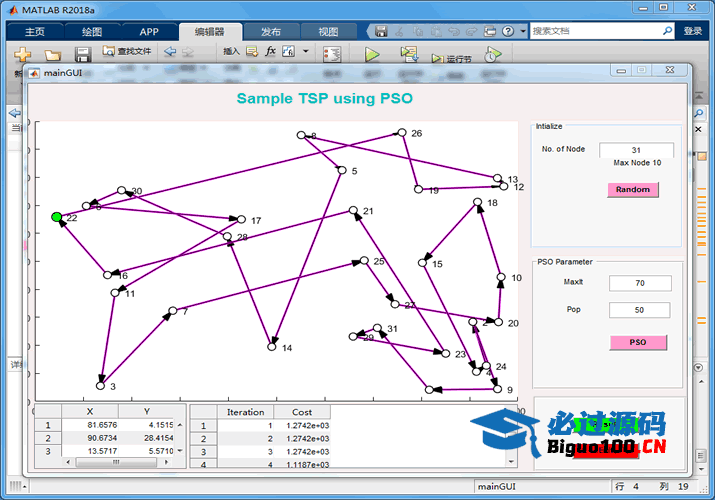
Task: Click node 26 marker on the plot
Action: 402,133
